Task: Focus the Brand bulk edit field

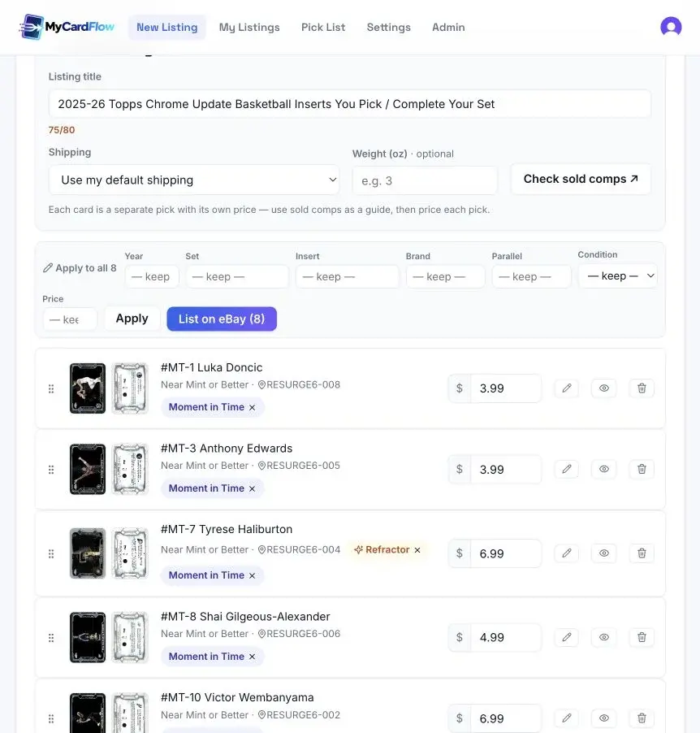Action: pos(445,277)
